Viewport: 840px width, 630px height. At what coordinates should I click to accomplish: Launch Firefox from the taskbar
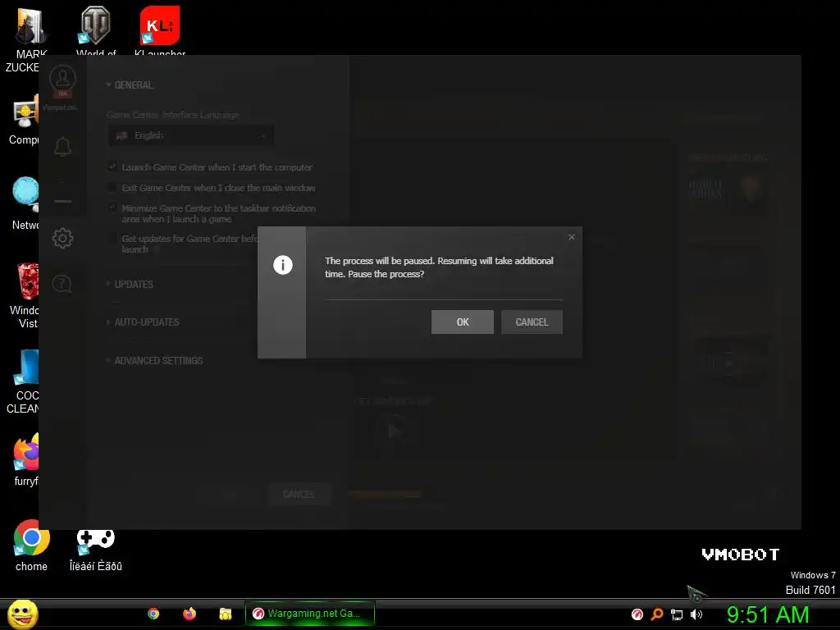point(189,614)
